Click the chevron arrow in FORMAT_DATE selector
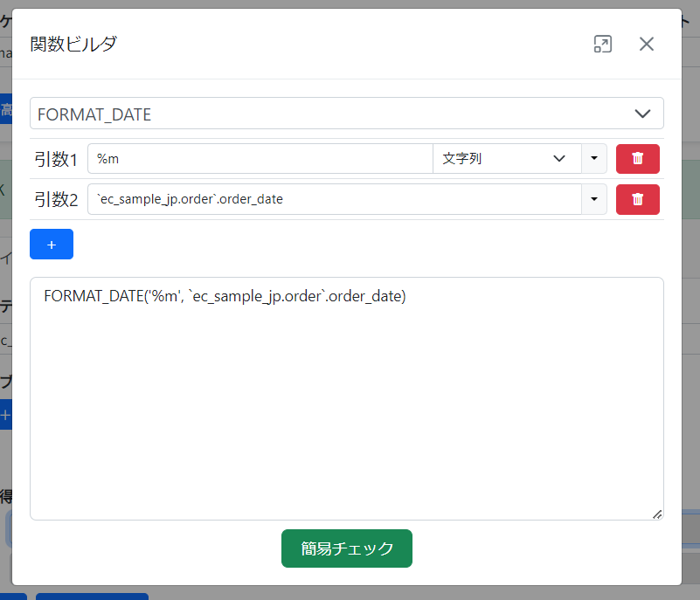Image resolution: width=700 pixels, height=600 pixels. pos(643,114)
